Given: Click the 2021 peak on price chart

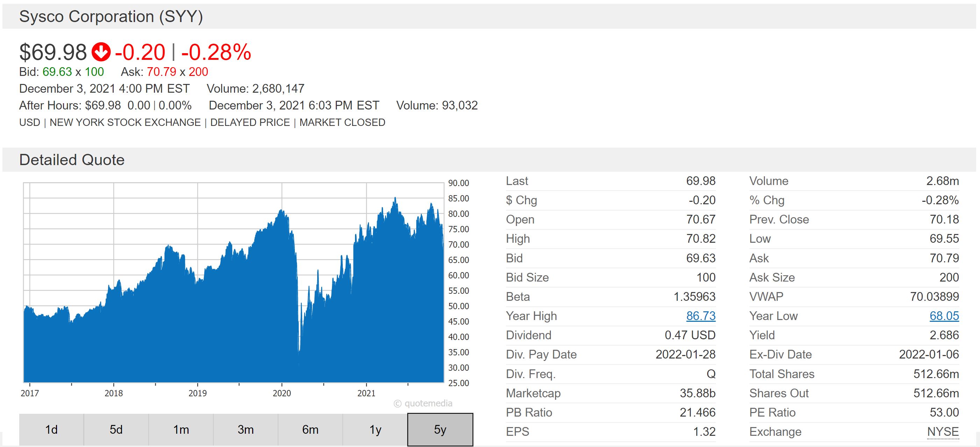Looking at the screenshot, I should 395,199.
